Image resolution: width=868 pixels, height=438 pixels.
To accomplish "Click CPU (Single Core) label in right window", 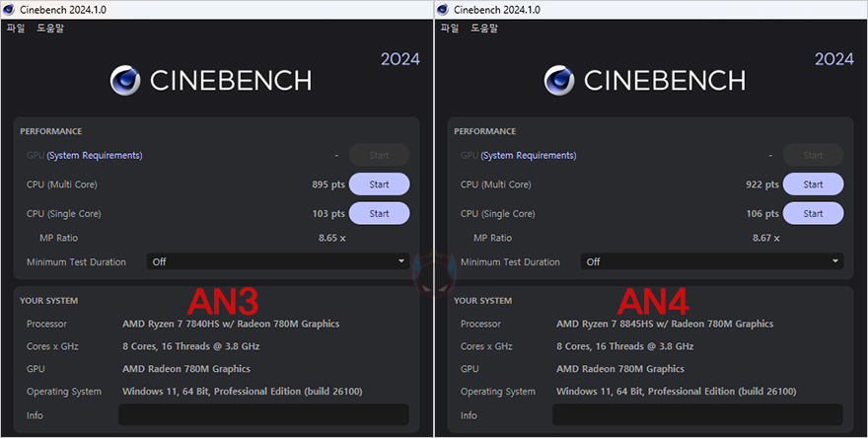I will pyautogui.click(x=498, y=213).
